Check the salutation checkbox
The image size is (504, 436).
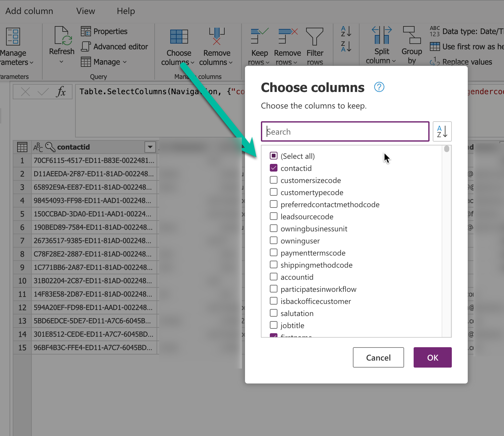pos(274,313)
